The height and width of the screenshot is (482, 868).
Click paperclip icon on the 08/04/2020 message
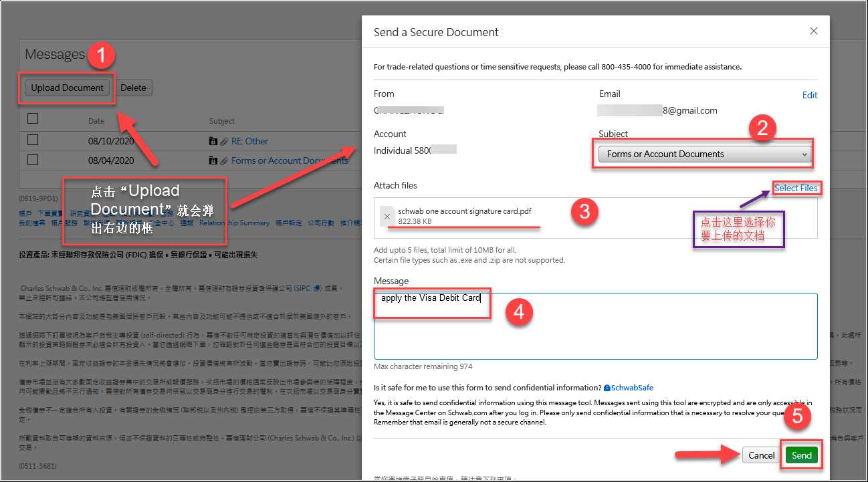[224, 161]
